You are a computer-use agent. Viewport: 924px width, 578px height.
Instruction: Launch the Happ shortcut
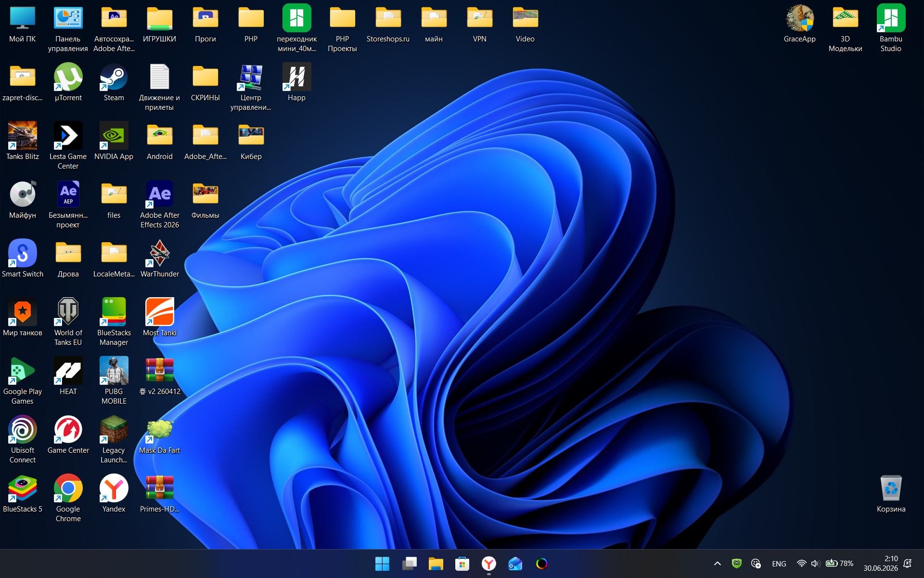point(296,83)
